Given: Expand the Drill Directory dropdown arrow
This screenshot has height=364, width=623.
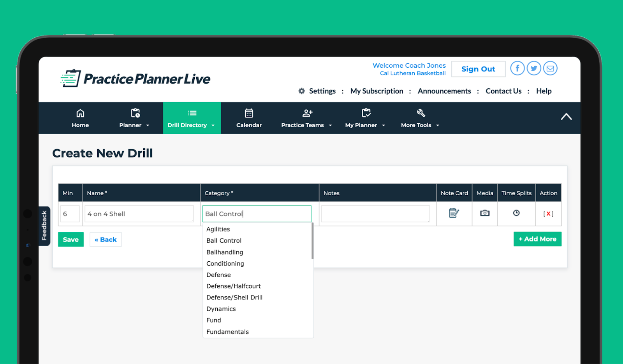Looking at the screenshot, I should pyautogui.click(x=213, y=126).
